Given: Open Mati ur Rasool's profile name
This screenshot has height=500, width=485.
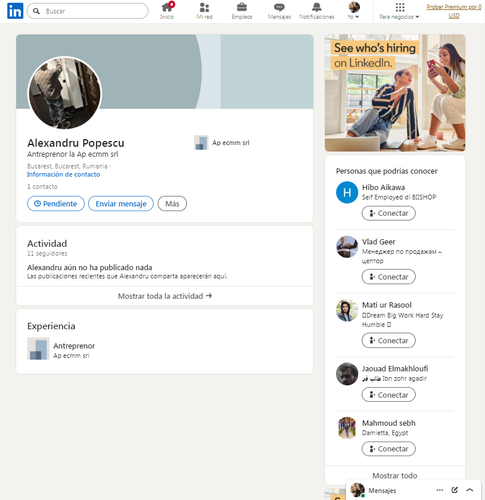Looking at the screenshot, I should coord(387,305).
